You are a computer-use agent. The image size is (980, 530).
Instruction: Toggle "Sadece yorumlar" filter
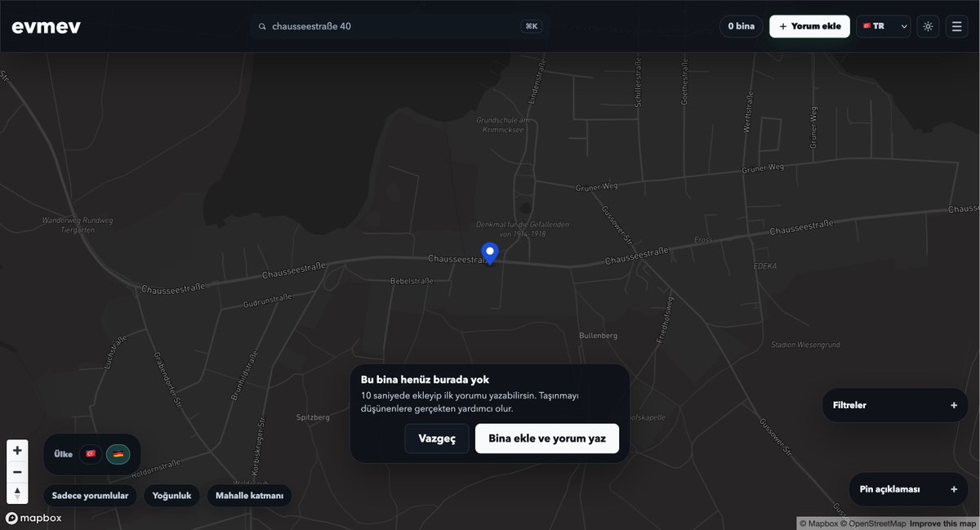tap(90, 496)
